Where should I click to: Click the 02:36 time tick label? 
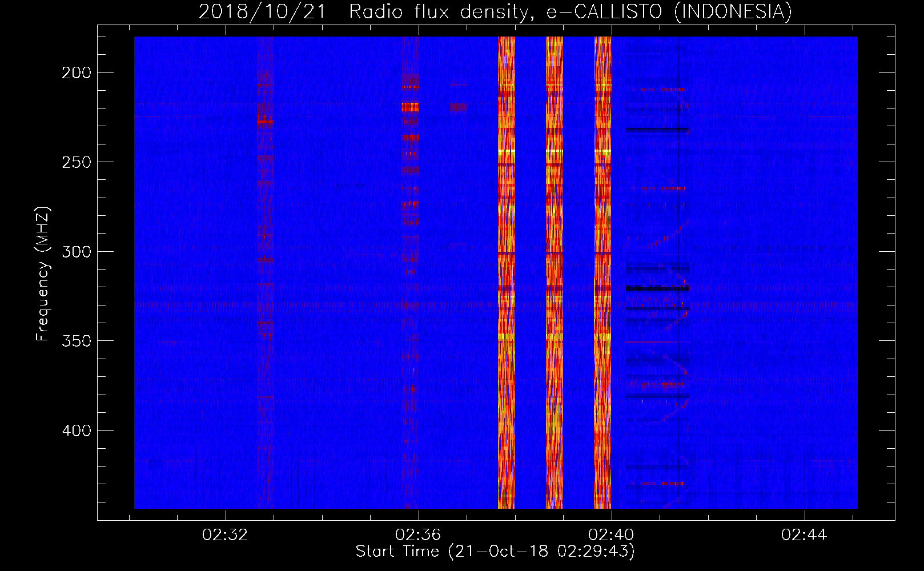tap(418, 535)
